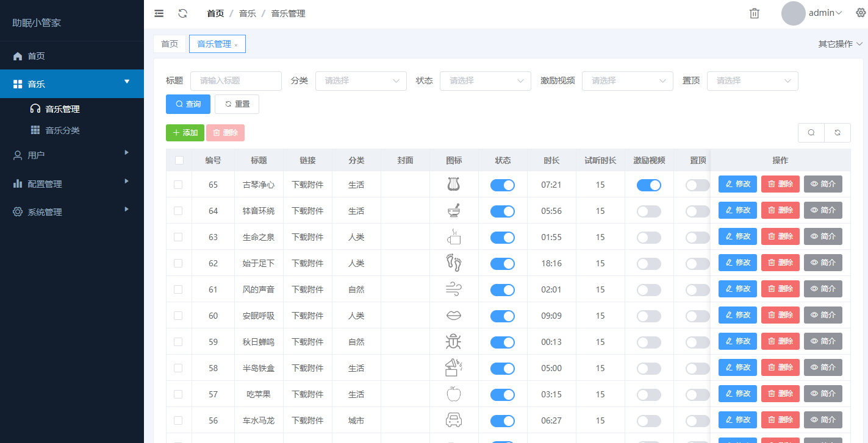Disable the 状态 toggle for row 64
868x443 pixels.
(x=503, y=211)
